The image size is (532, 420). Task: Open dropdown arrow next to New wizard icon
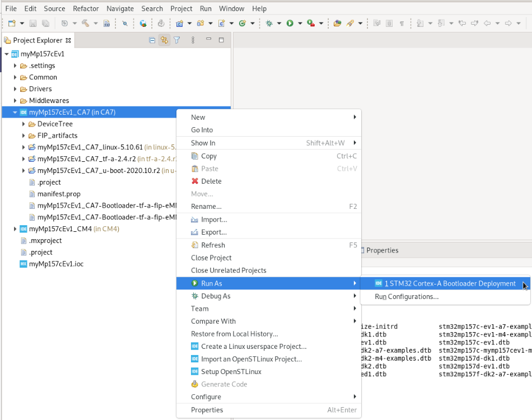22,24
